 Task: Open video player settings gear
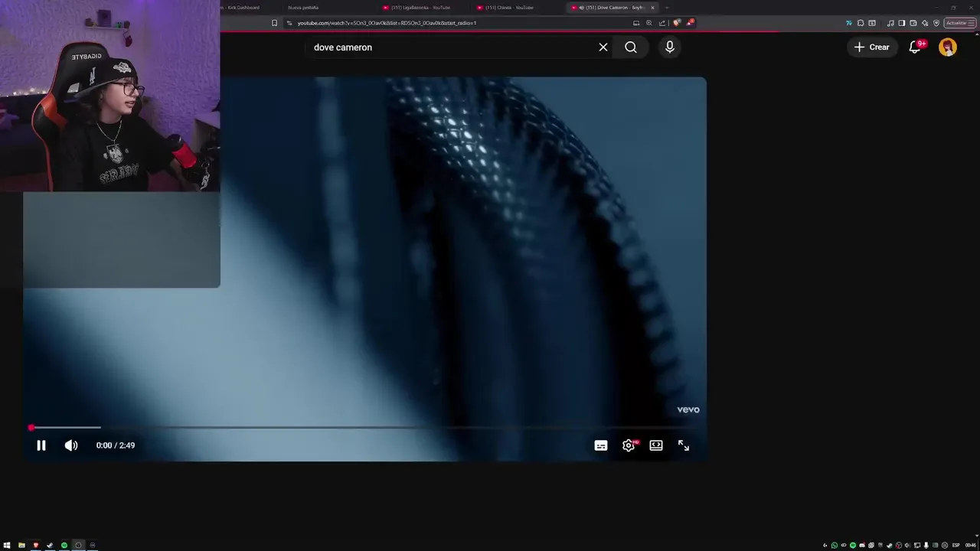[629, 445]
